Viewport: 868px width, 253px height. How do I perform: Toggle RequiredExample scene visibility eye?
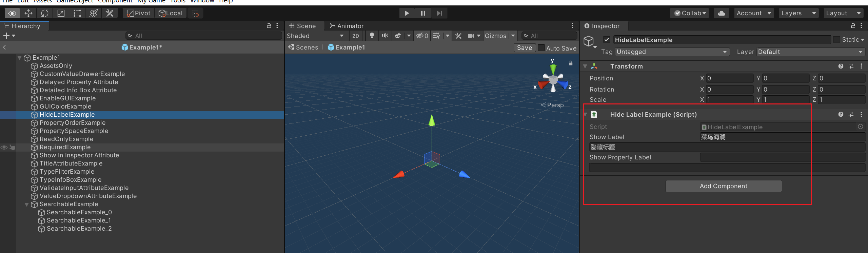4,147
